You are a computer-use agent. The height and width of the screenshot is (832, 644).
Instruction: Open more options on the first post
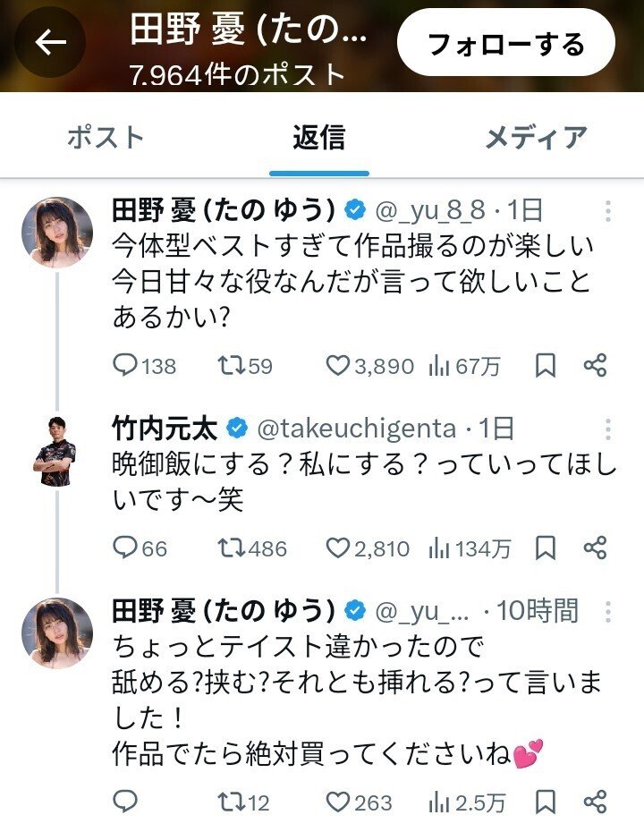(x=607, y=211)
